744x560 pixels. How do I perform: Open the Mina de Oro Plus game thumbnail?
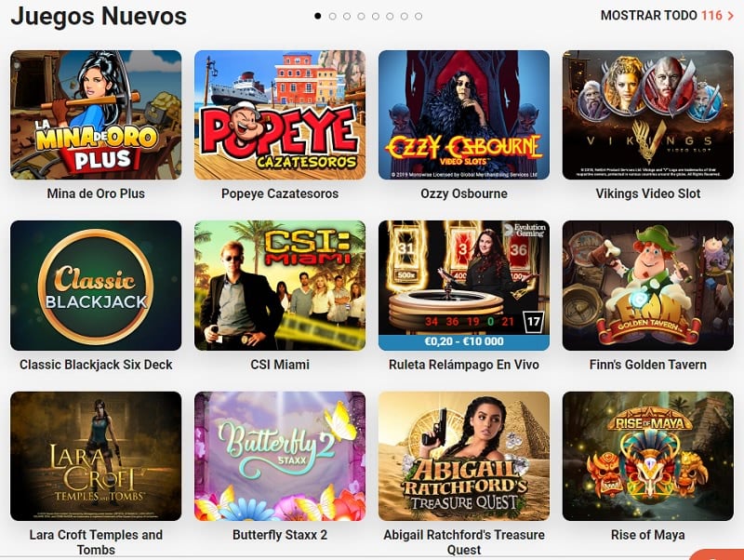click(96, 114)
